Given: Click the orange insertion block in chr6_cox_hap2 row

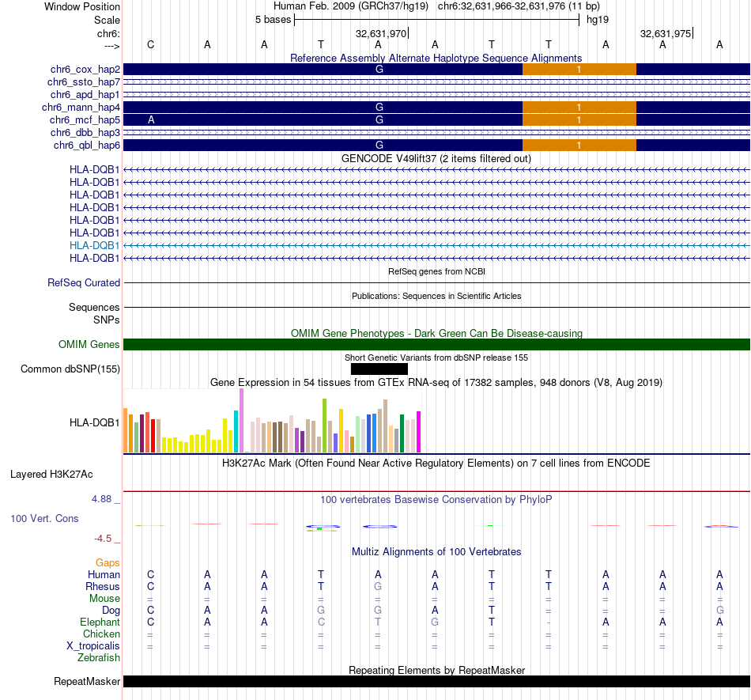Looking at the screenshot, I should pyautogui.click(x=579, y=70).
